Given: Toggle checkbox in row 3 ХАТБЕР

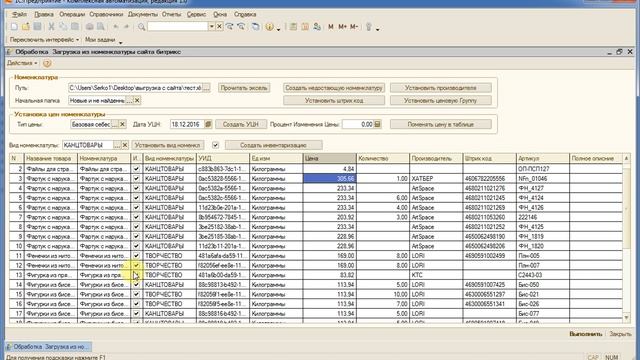Looking at the screenshot, I should [x=136, y=178].
